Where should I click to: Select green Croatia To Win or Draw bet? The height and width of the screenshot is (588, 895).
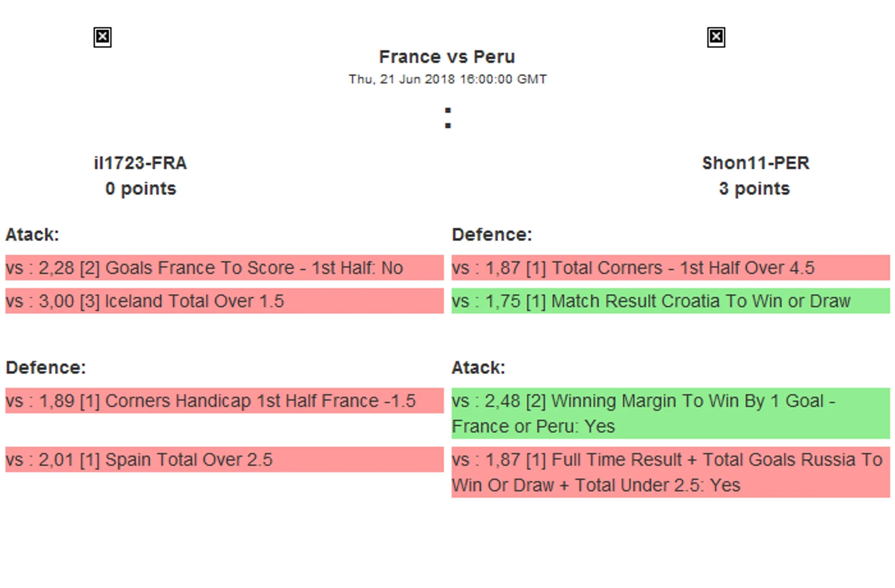point(670,302)
